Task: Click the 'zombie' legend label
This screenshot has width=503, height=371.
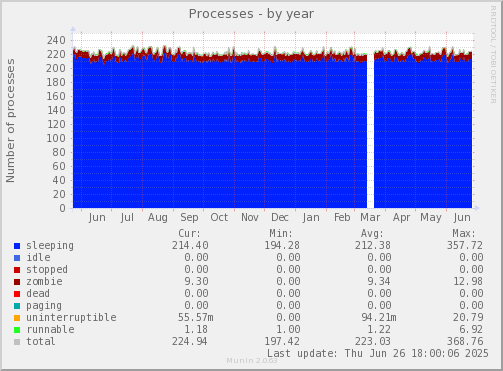Action: pyautogui.click(x=44, y=281)
